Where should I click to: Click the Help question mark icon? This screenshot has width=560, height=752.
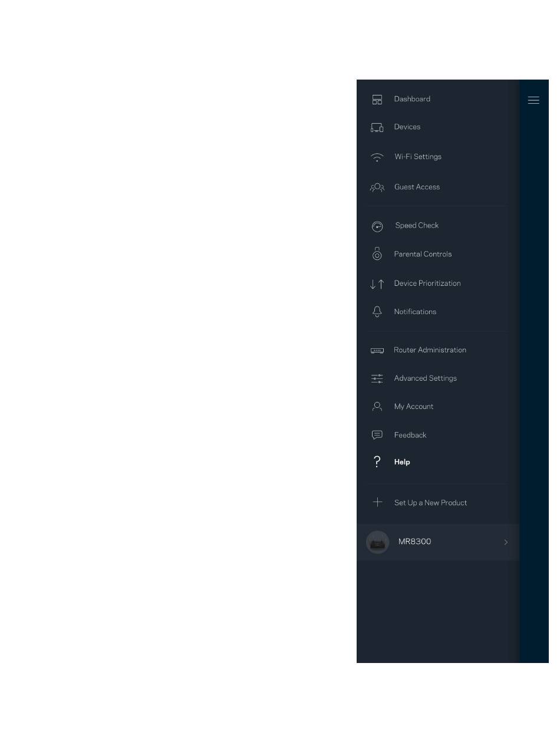tap(377, 461)
